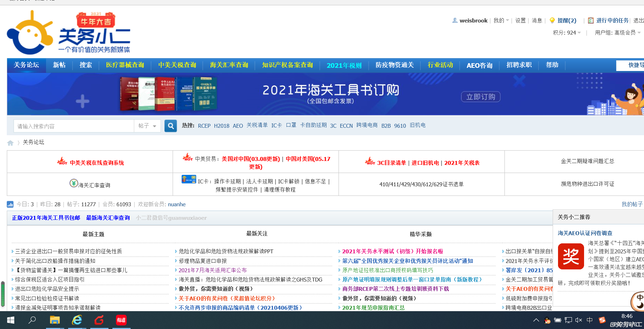Open the 海关汇率查询 nav item
The width and height of the screenshot is (644, 329).
coord(229,65)
